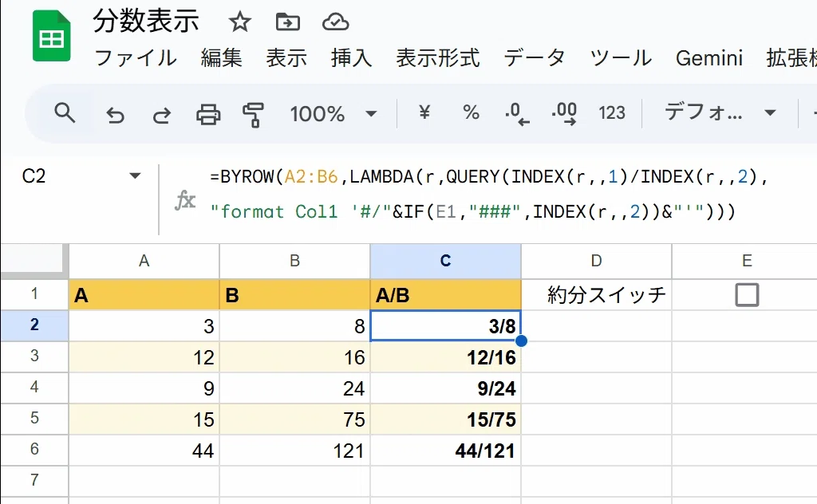Select column B header
The width and height of the screenshot is (817, 504).
294,261
